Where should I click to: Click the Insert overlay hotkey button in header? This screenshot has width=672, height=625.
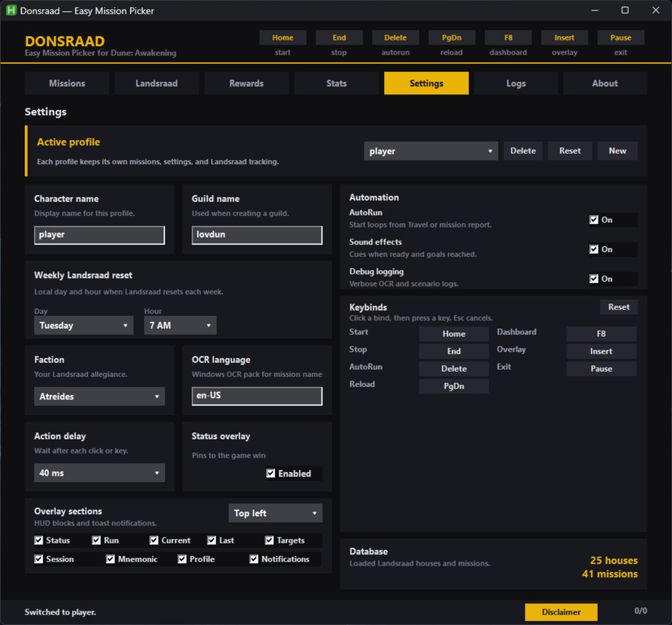pyautogui.click(x=564, y=38)
